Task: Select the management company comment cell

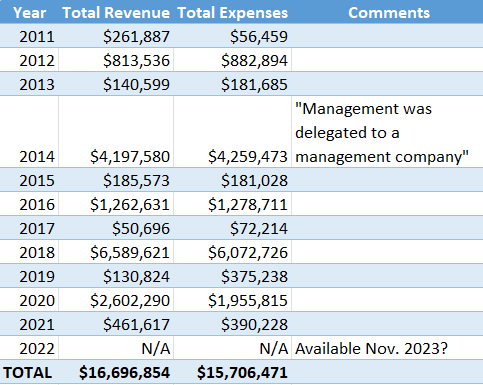Action: (387, 132)
